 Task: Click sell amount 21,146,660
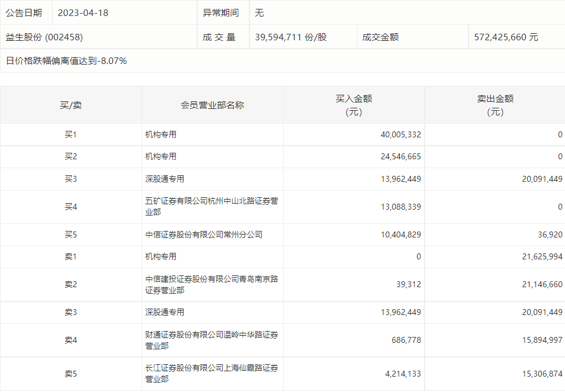point(542,285)
